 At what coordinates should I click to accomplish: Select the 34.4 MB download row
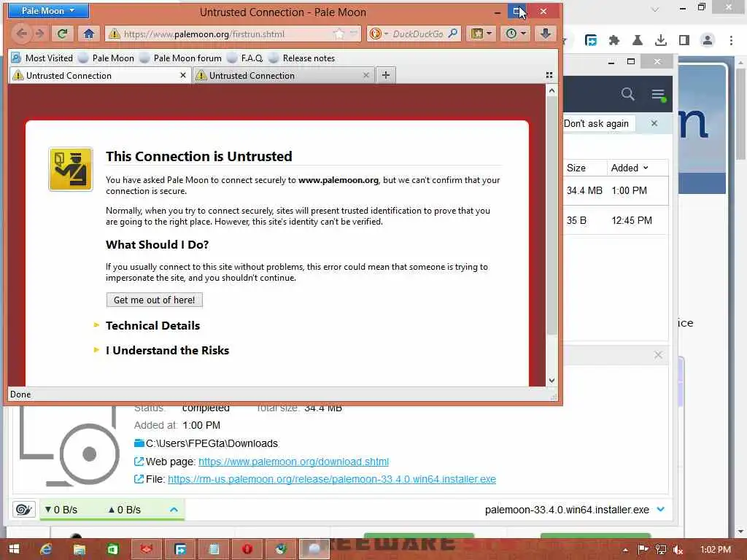coord(616,190)
